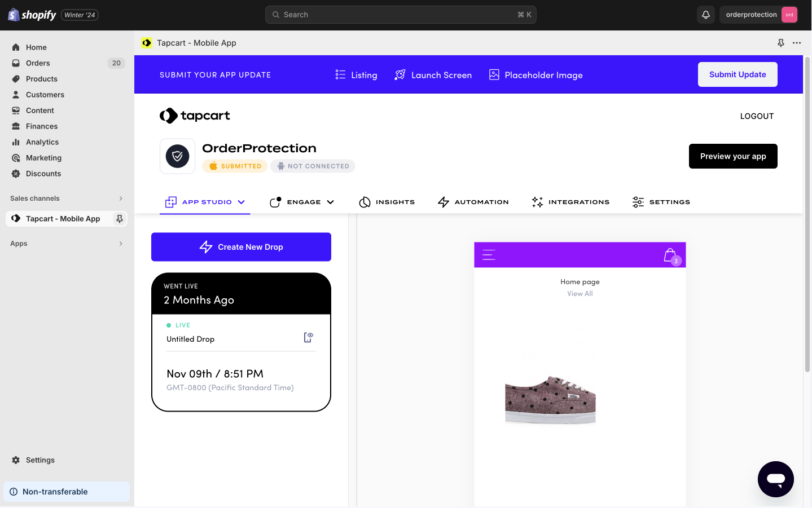Select the Untitled Drop title

point(190,339)
